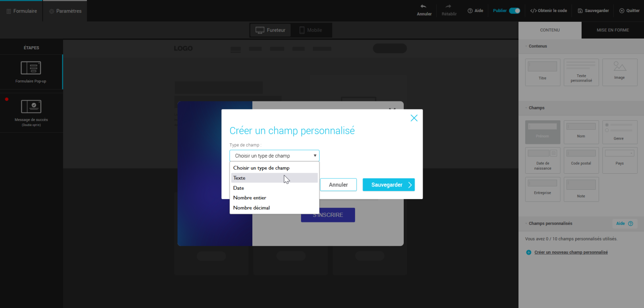Image resolution: width=644 pixels, height=308 pixels.
Task: Switch to the MISE EN FORME tab
Action: pos(613,30)
